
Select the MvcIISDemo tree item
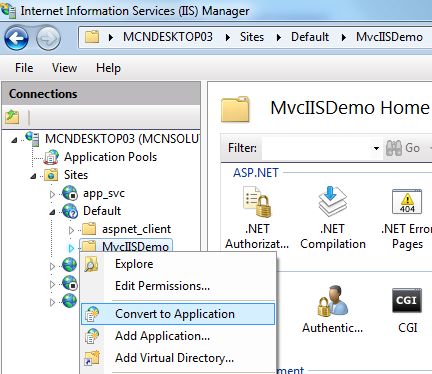[x=135, y=247]
